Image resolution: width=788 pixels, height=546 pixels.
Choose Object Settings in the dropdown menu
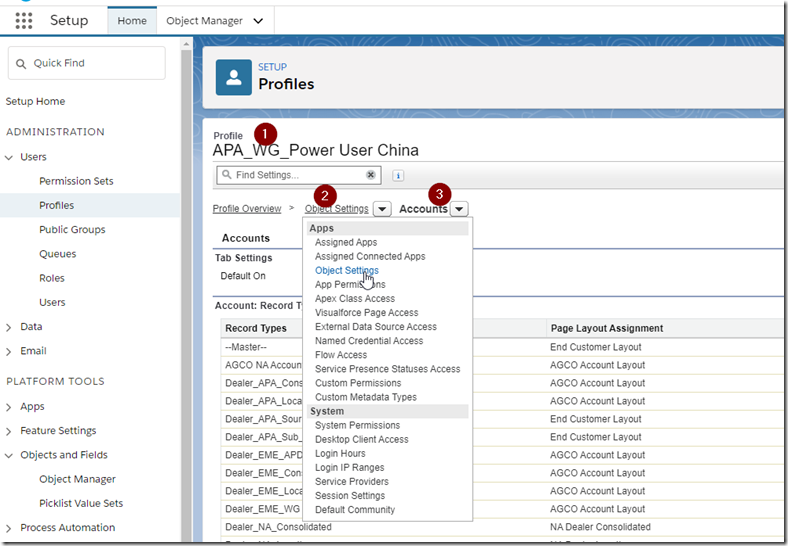click(x=347, y=270)
